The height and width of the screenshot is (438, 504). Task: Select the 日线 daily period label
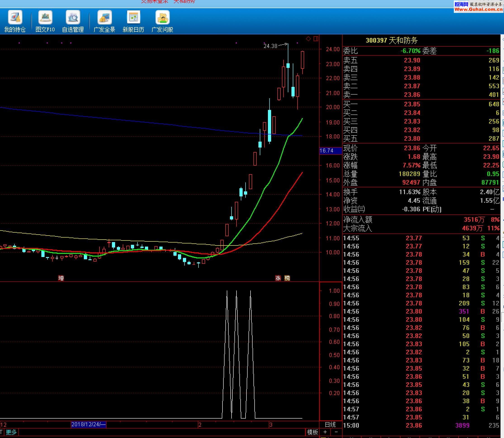click(x=330, y=425)
